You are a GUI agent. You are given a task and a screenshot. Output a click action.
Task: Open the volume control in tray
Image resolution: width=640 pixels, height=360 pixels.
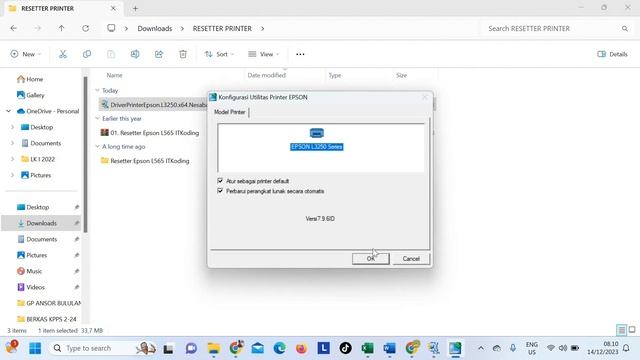pos(563,348)
